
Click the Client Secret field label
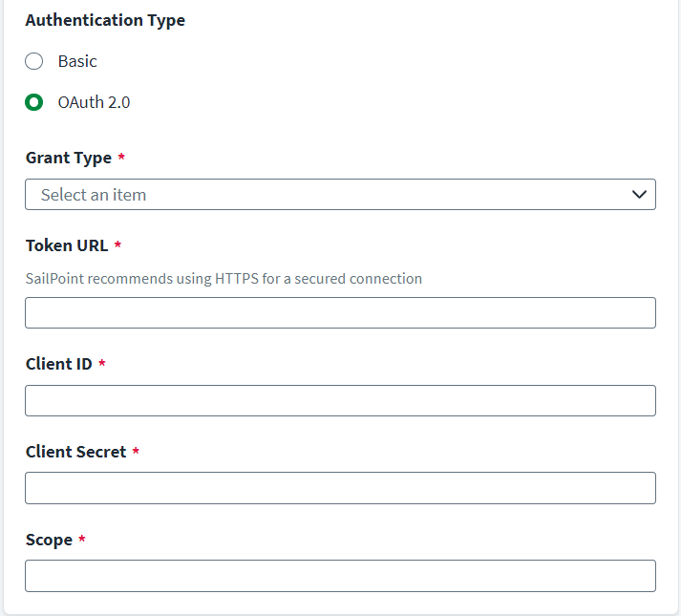point(75,452)
